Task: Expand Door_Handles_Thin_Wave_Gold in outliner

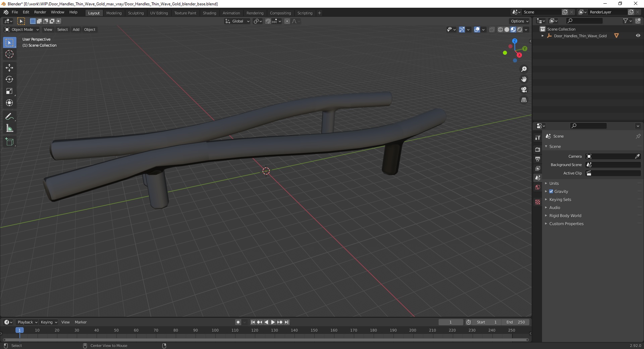Action: [x=543, y=36]
